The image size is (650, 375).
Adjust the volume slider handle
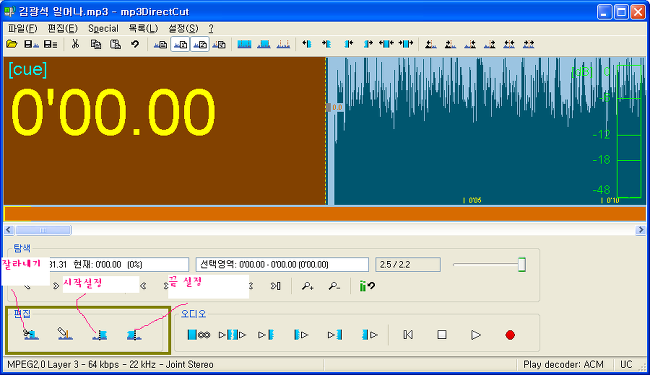click(522, 264)
